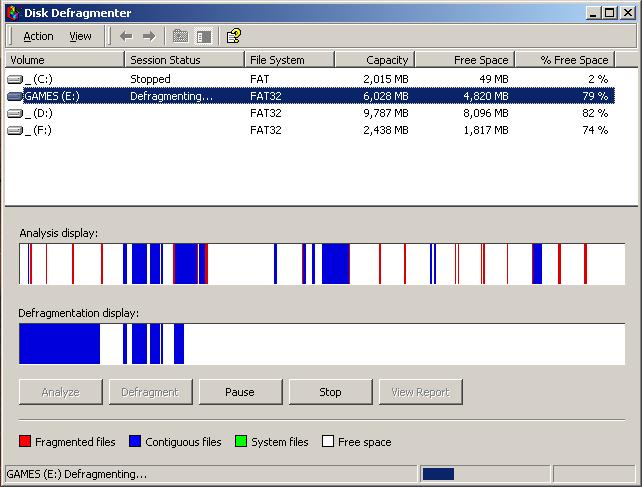The width and height of the screenshot is (642, 487).
Task: Click the Up one level folder icon
Action: pos(180,36)
